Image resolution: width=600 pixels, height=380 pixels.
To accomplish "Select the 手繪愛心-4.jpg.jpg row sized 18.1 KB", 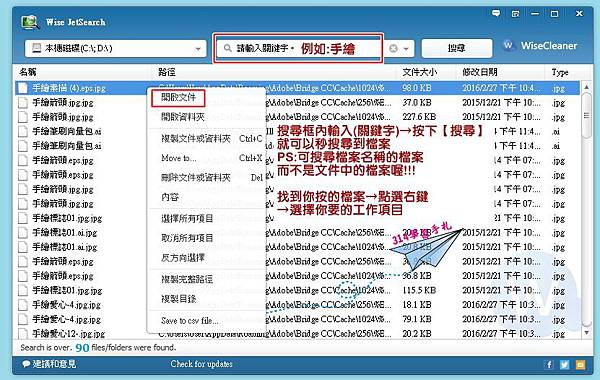I will [x=297, y=305].
